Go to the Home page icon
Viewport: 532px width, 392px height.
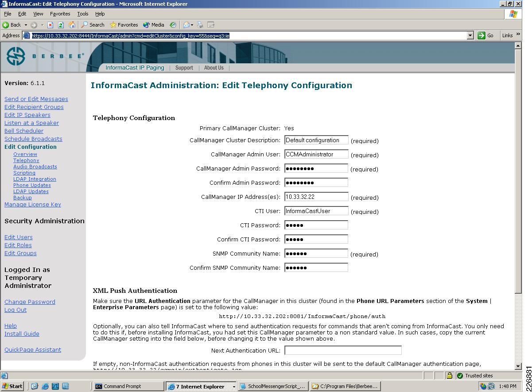click(72, 25)
